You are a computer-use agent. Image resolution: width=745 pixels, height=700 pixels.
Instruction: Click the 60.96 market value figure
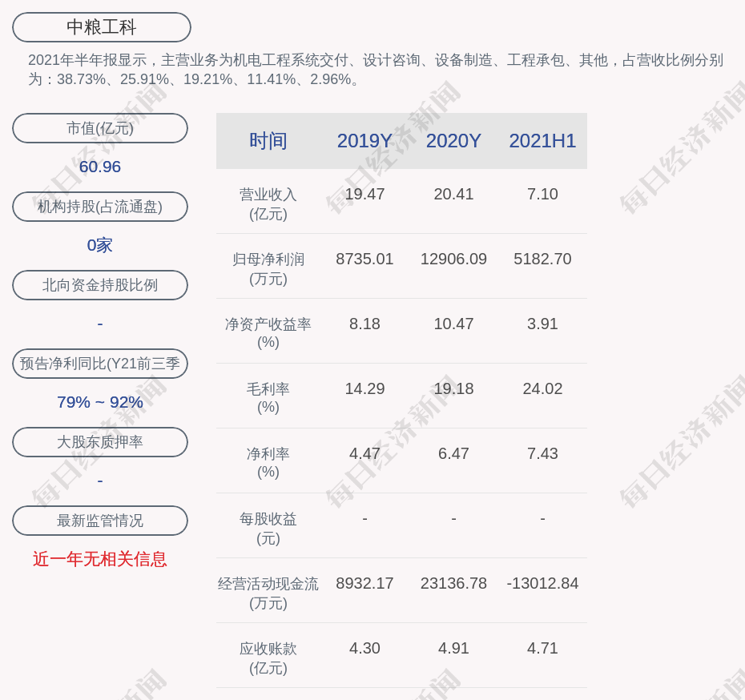100,167
